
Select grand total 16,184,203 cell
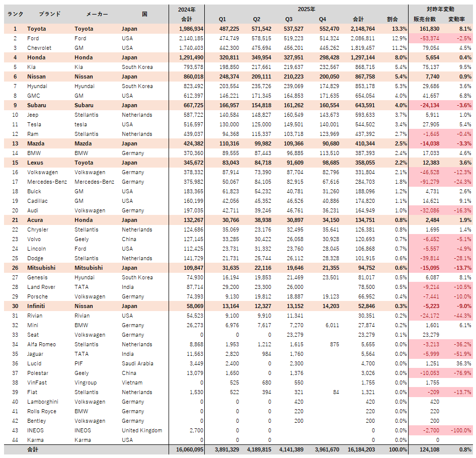click(x=360, y=449)
